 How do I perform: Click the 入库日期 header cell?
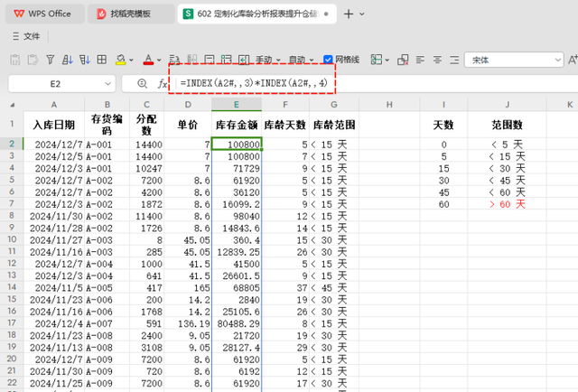(54, 125)
